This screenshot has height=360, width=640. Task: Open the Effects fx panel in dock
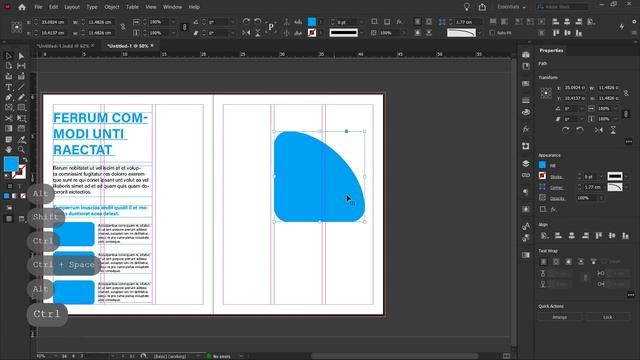pyautogui.click(x=526, y=129)
